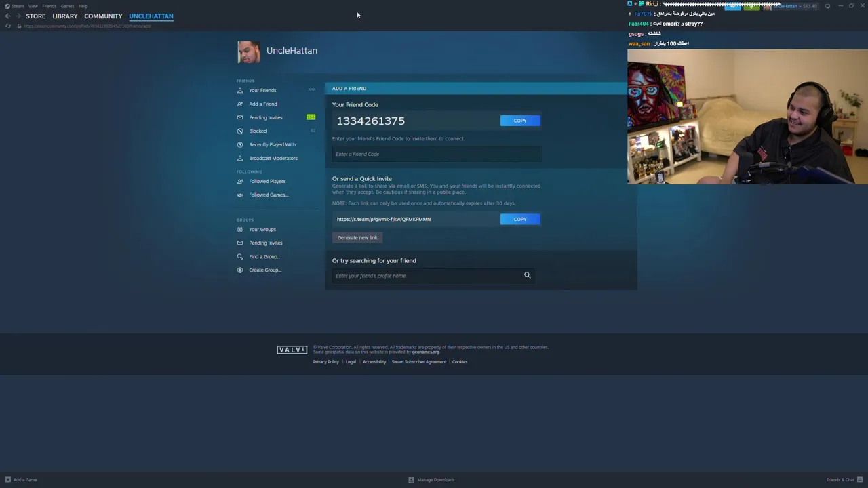Click the Followed Games icon

click(240, 195)
